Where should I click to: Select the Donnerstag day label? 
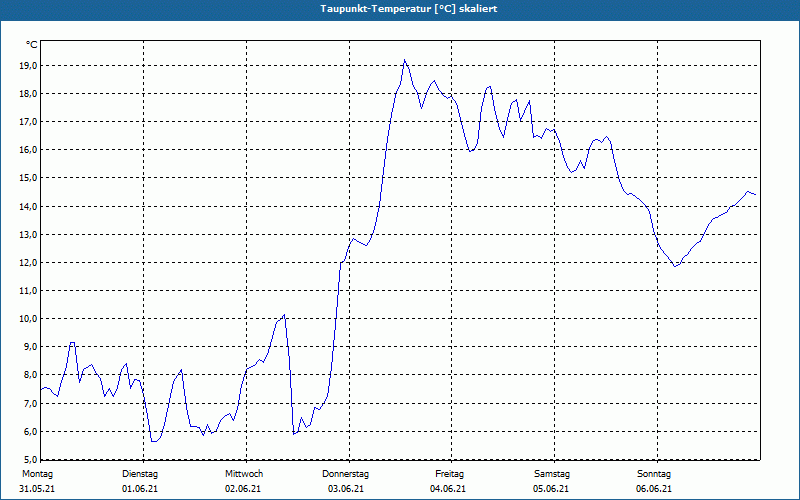345,474
